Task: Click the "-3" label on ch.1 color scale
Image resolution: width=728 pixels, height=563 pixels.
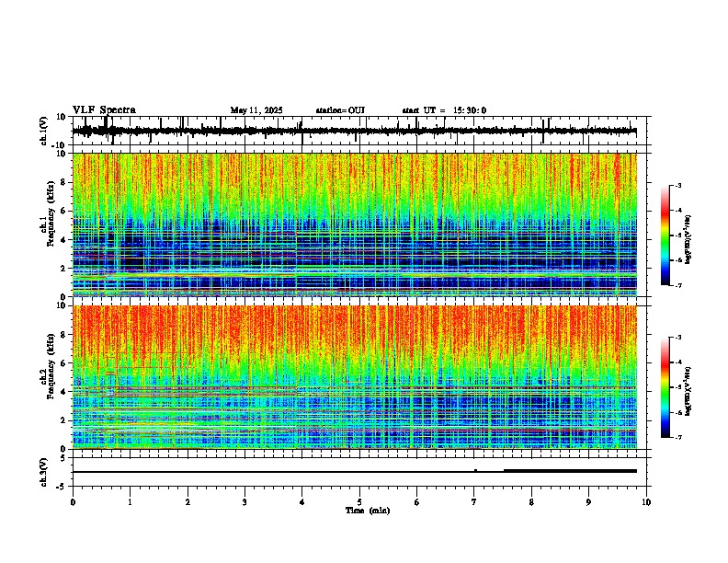Action: click(678, 185)
